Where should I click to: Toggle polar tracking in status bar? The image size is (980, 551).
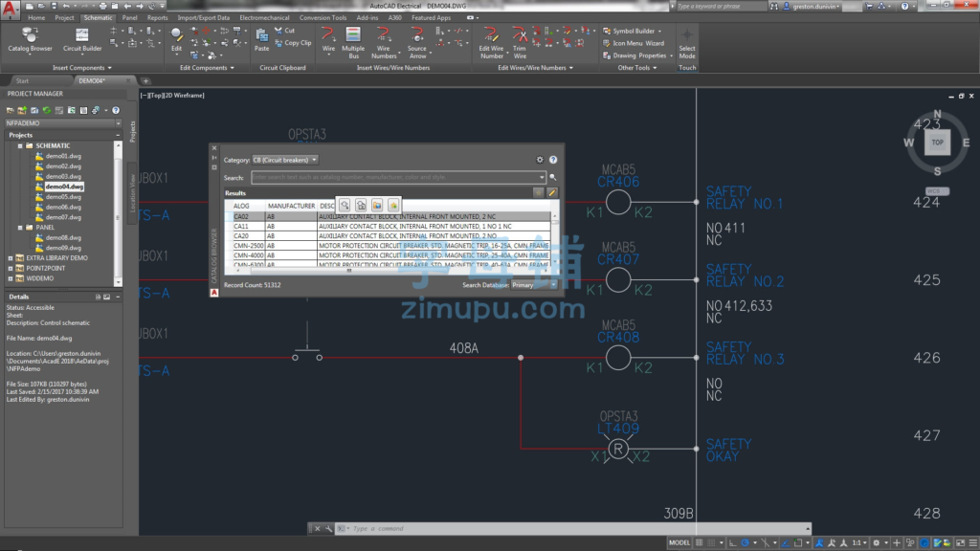[x=745, y=543]
